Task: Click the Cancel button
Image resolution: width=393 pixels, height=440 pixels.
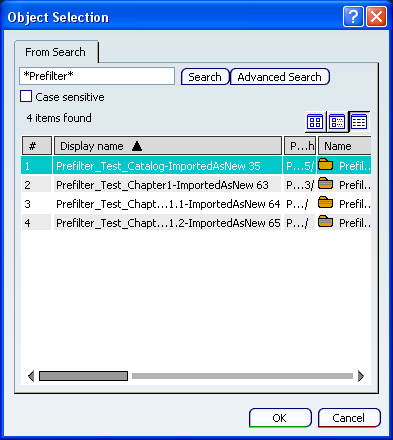Action: 349,418
